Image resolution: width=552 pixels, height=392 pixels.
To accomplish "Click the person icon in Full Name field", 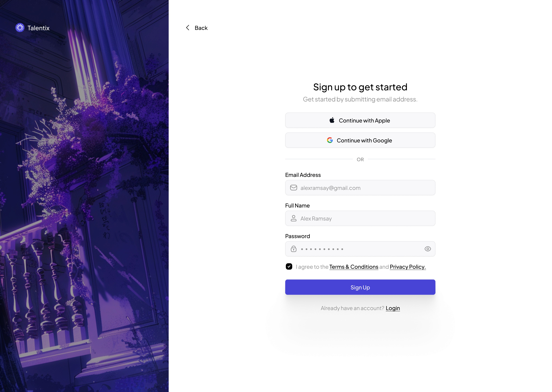I will tap(293, 218).
